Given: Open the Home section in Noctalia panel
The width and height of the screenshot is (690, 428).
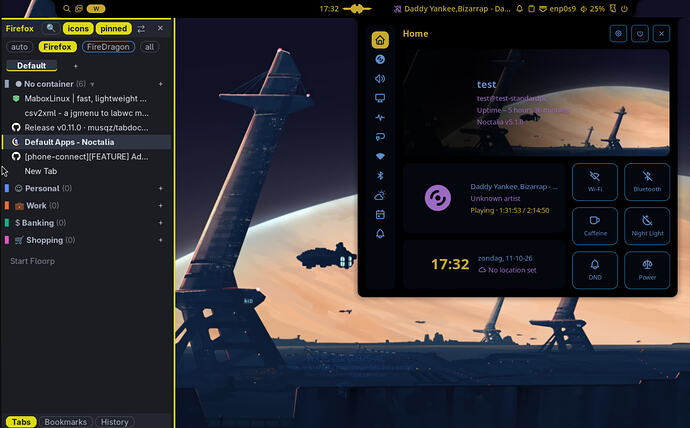Looking at the screenshot, I should click(x=380, y=40).
